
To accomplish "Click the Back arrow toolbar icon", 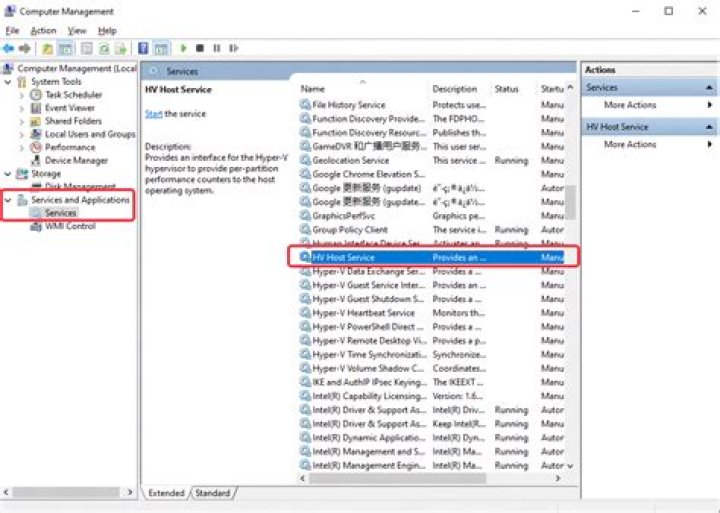I will point(8,48).
